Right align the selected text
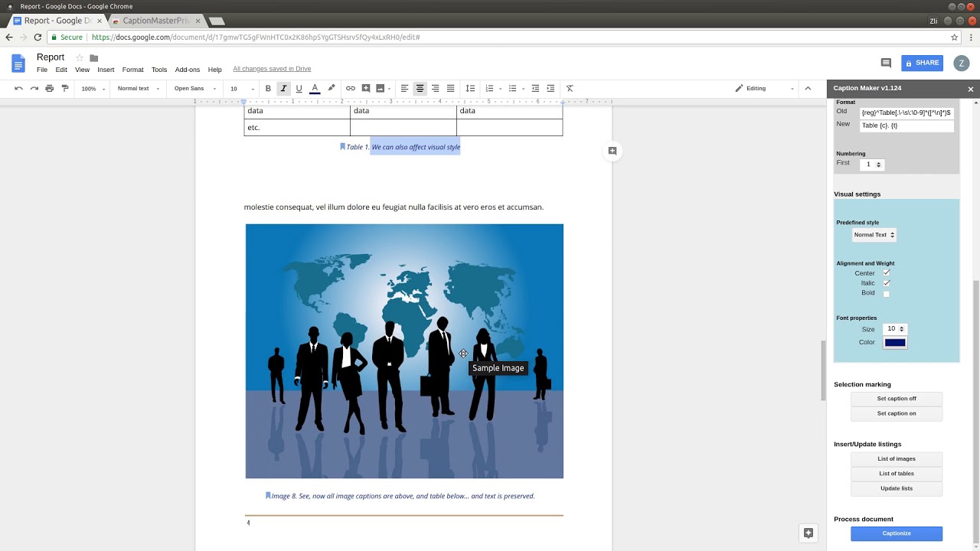 [435, 89]
